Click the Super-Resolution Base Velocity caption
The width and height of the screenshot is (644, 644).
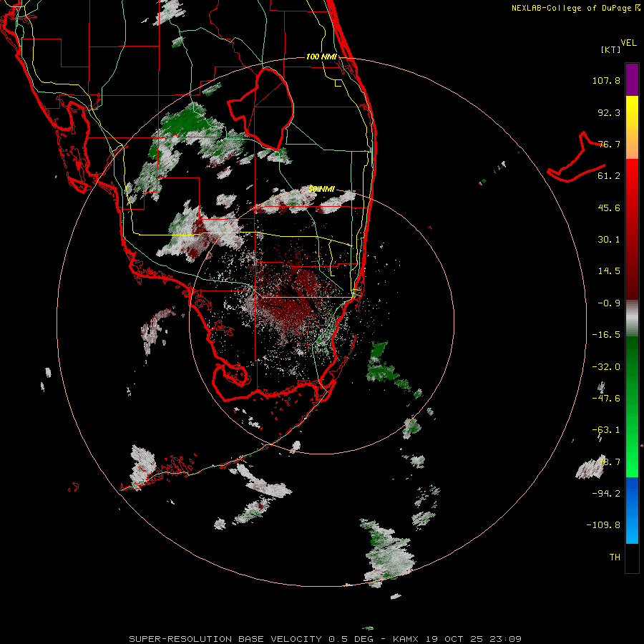[325, 639]
